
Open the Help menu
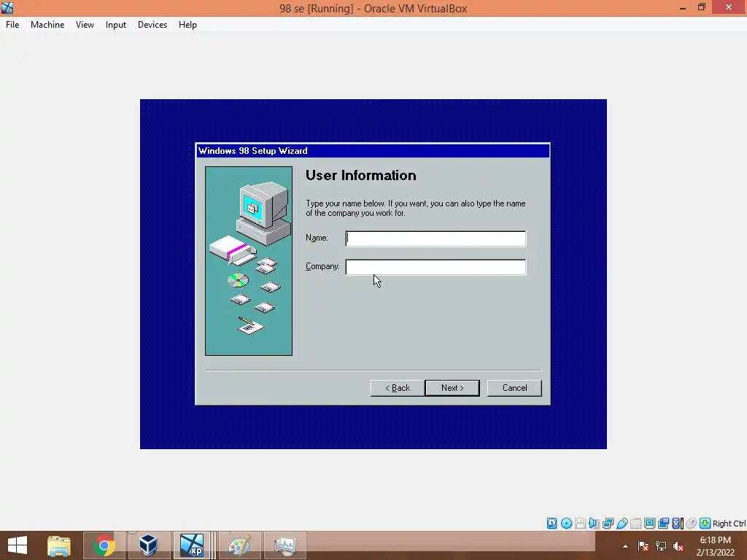click(x=187, y=25)
